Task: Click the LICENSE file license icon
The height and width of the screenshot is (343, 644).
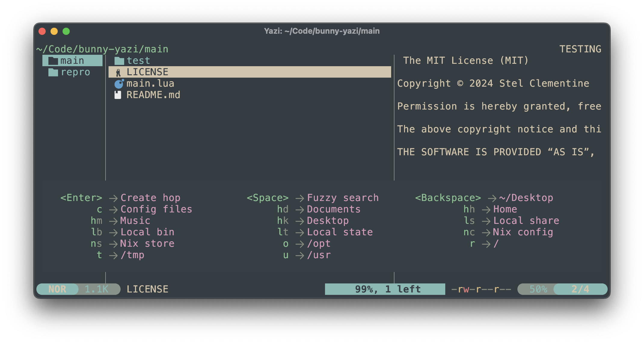Action: pos(118,72)
